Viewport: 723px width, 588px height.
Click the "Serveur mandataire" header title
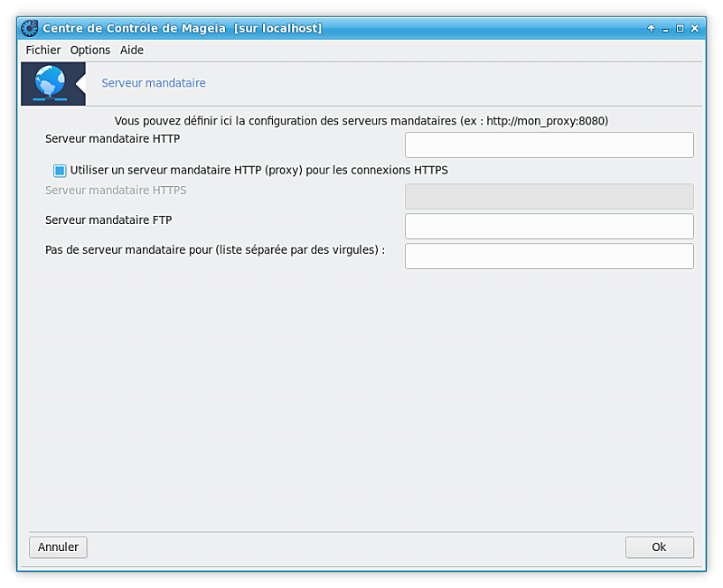154,83
